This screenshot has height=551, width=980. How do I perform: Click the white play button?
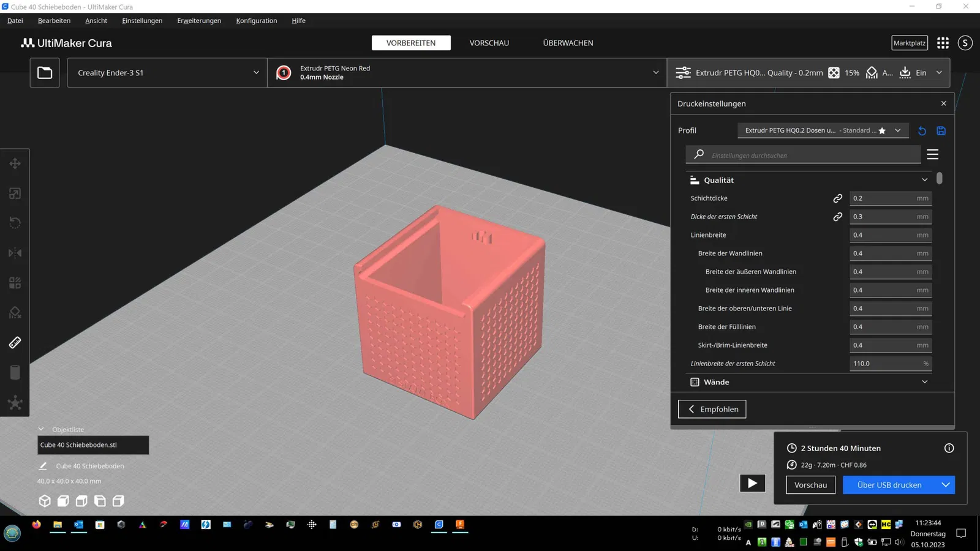coord(753,483)
